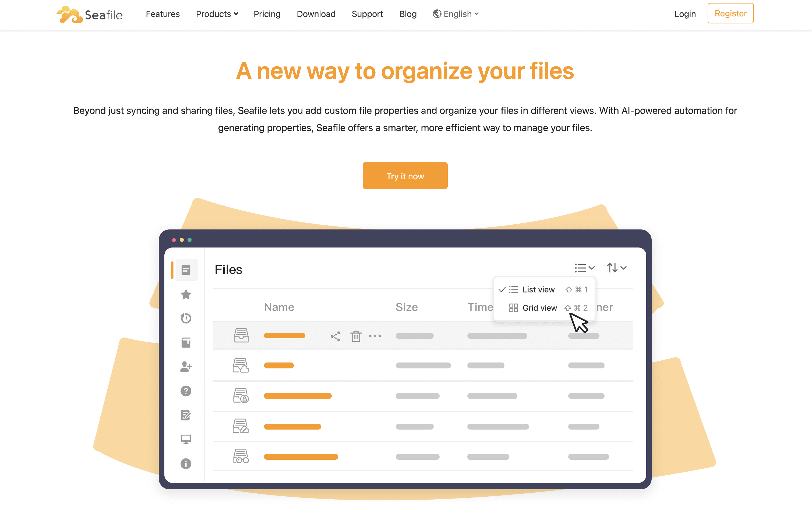The width and height of the screenshot is (812, 509).
Task: Click the orange name bar in the lock-library row
Action: pos(298,396)
